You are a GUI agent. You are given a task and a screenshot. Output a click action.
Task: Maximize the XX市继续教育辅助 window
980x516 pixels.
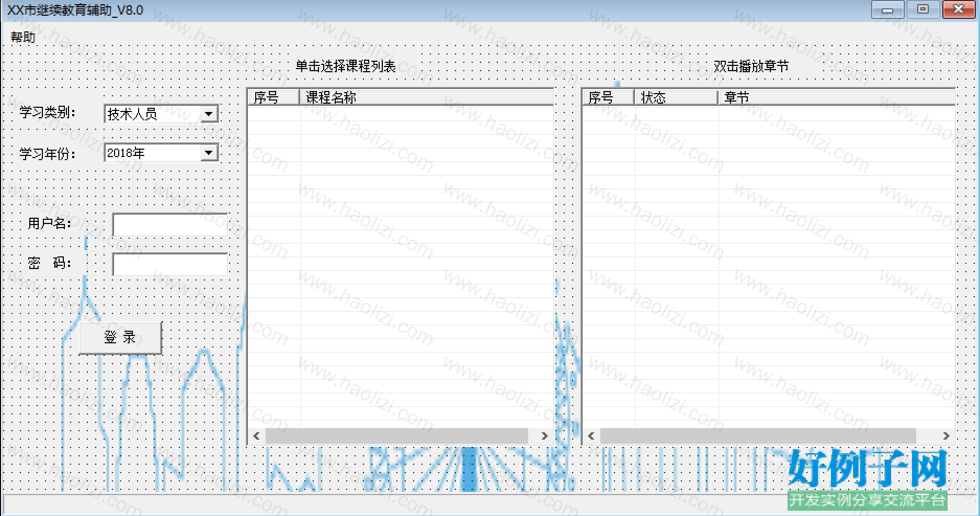pyautogui.click(x=922, y=10)
